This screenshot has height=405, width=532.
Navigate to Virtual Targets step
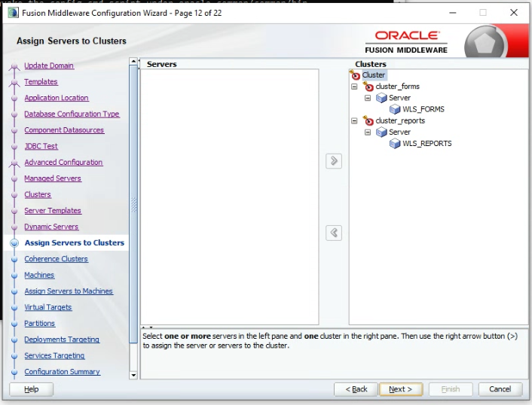pos(47,307)
